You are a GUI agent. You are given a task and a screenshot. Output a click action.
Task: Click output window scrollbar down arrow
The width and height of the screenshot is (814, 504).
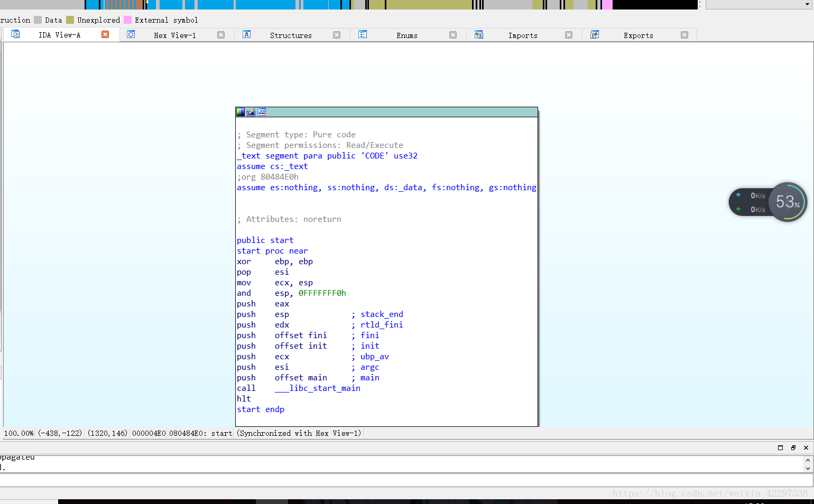808,468
